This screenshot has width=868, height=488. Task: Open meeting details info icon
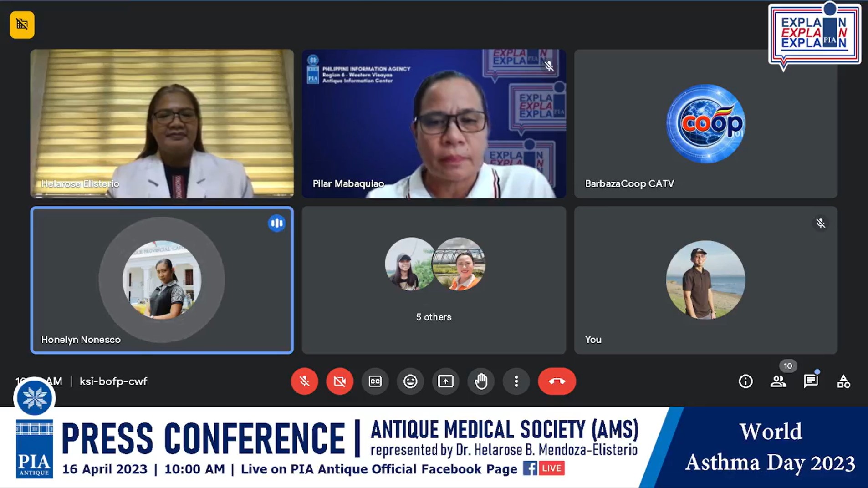pos(745,381)
